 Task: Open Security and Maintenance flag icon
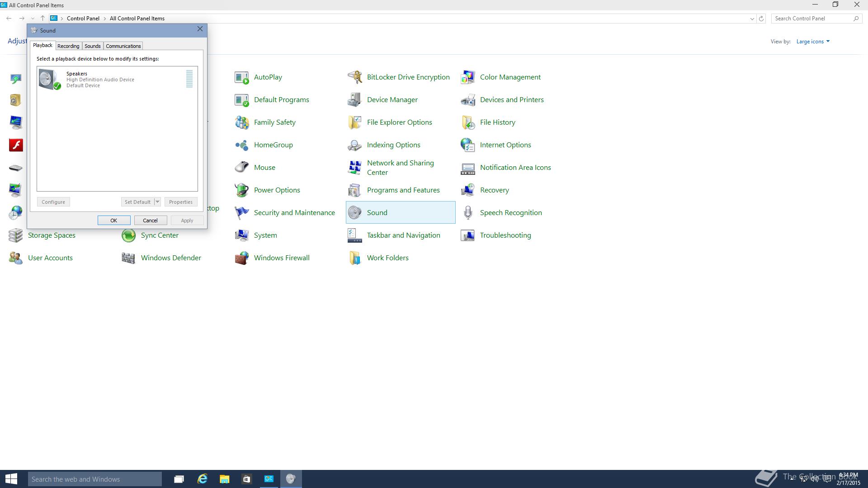[242, 213]
